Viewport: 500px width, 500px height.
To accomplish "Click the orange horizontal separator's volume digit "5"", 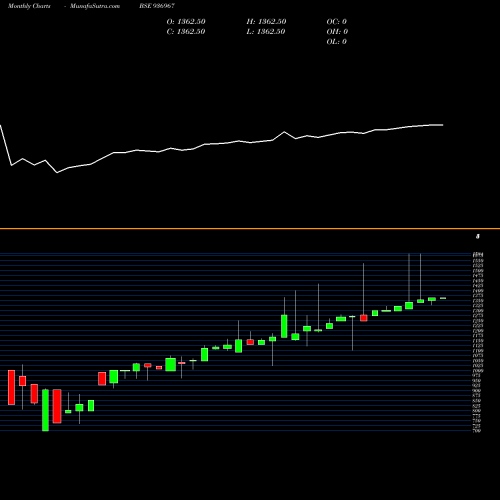I will [x=478, y=236].
